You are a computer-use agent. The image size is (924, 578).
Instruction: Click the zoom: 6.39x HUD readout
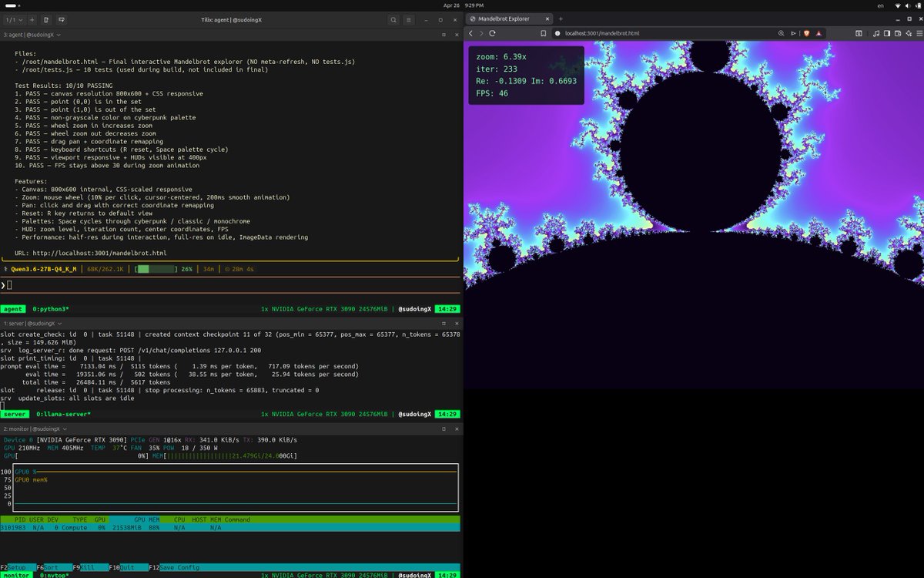(x=501, y=57)
